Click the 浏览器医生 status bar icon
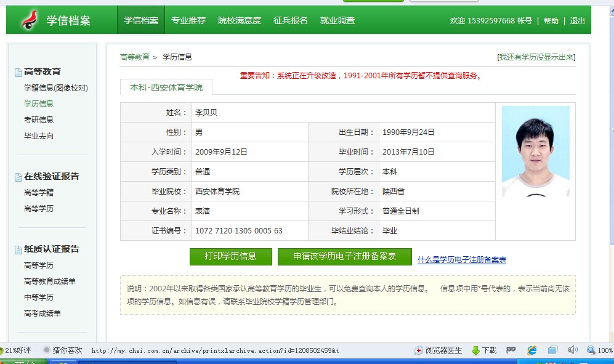The image size is (614, 364). pyautogui.click(x=419, y=350)
